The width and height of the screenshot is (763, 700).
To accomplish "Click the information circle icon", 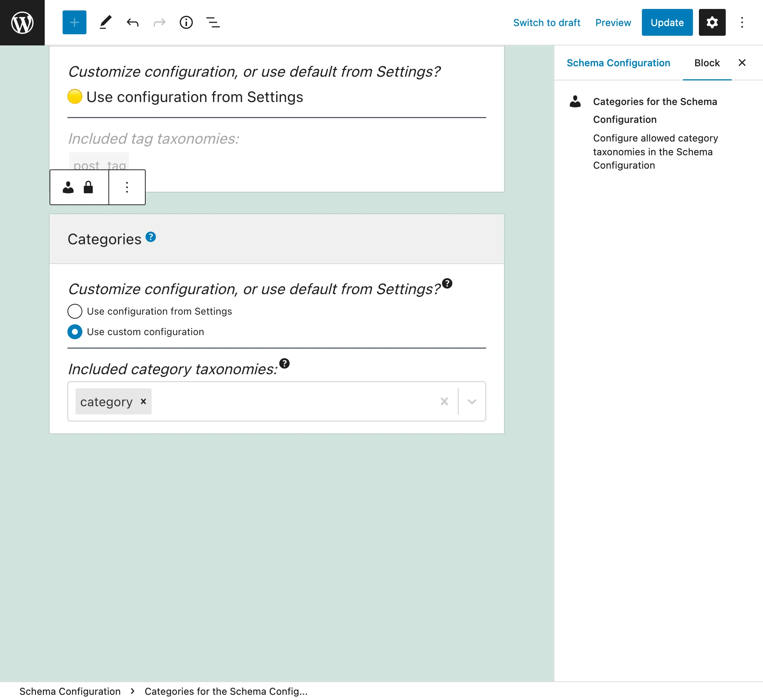I will [x=187, y=23].
